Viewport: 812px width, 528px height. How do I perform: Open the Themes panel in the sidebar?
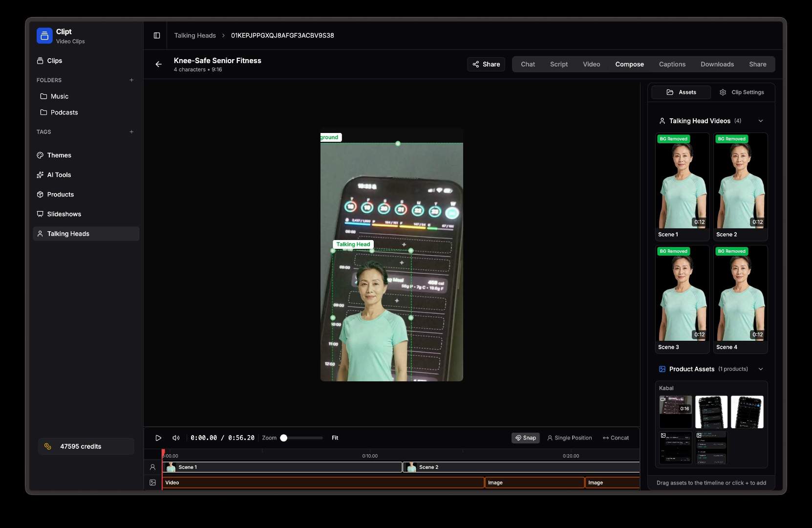pos(41,155)
